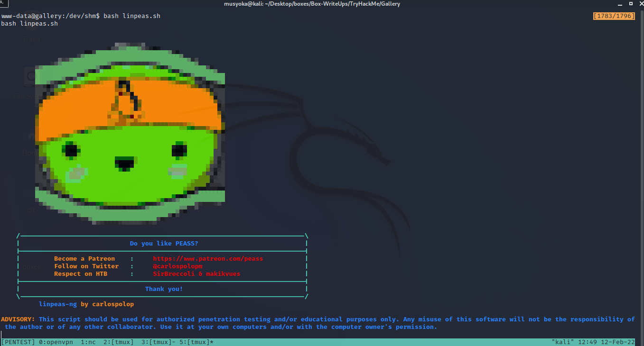Image resolution: width=644 pixels, height=346 pixels.
Task: Click the "Thank you!" line
Action: pyautogui.click(x=164, y=289)
